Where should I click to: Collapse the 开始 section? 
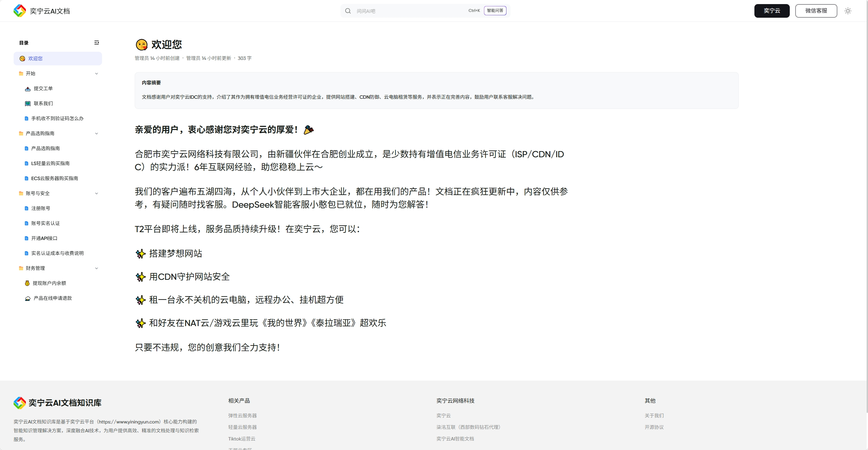coord(97,73)
